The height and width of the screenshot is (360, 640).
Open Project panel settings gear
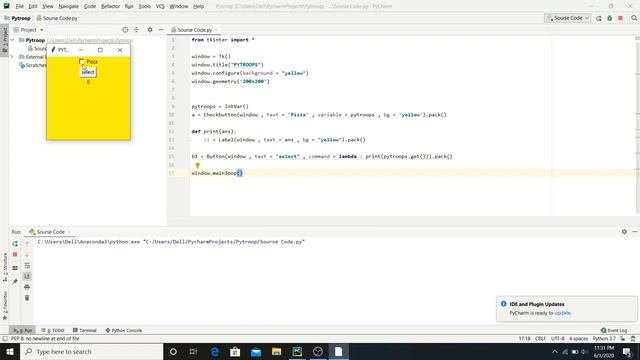click(150, 30)
